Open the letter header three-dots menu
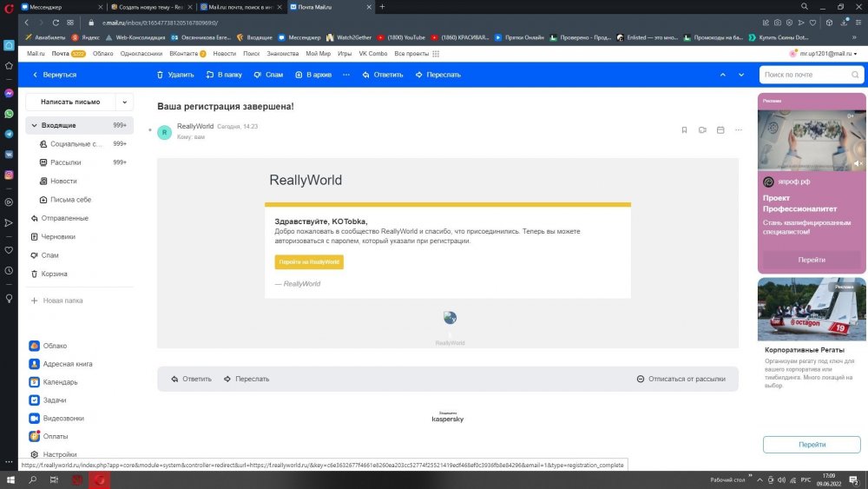 coord(739,130)
